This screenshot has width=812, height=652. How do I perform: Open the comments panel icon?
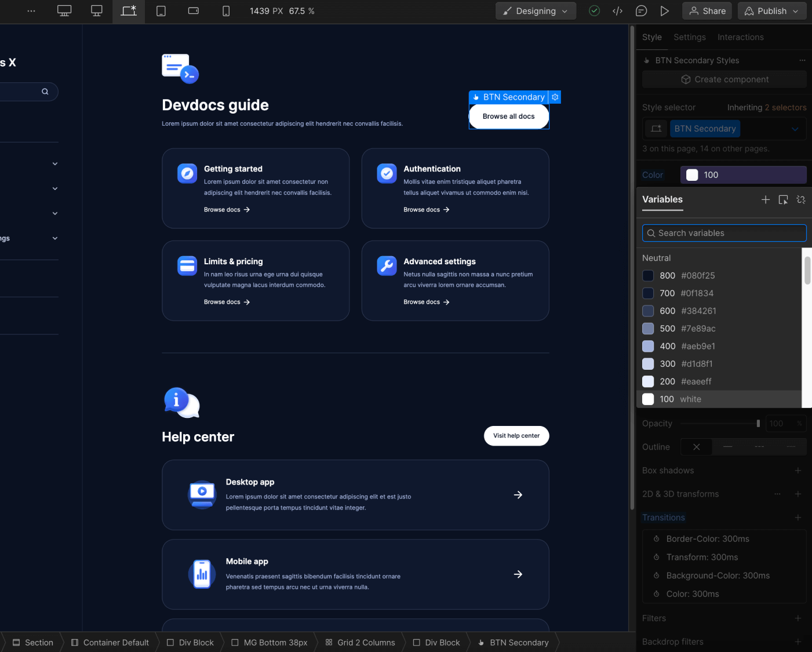pyautogui.click(x=641, y=10)
